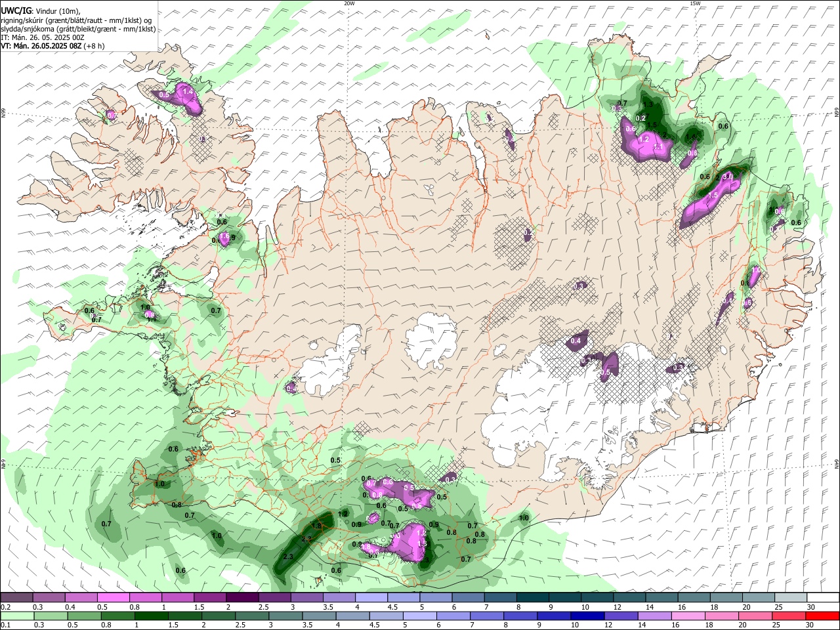Pick the darkest mauve 0.2 swatch in upper legend row
This screenshot has height=630, width=840.
[x=16, y=598]
